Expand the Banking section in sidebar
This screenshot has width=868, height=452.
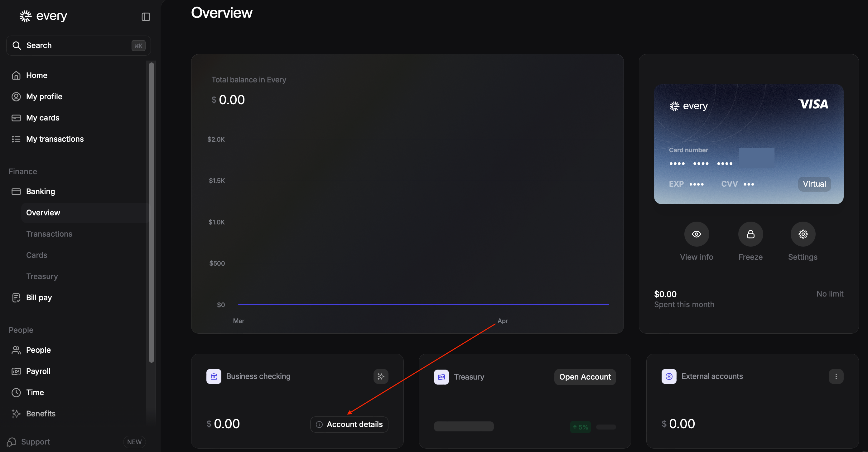coord(41,192)
